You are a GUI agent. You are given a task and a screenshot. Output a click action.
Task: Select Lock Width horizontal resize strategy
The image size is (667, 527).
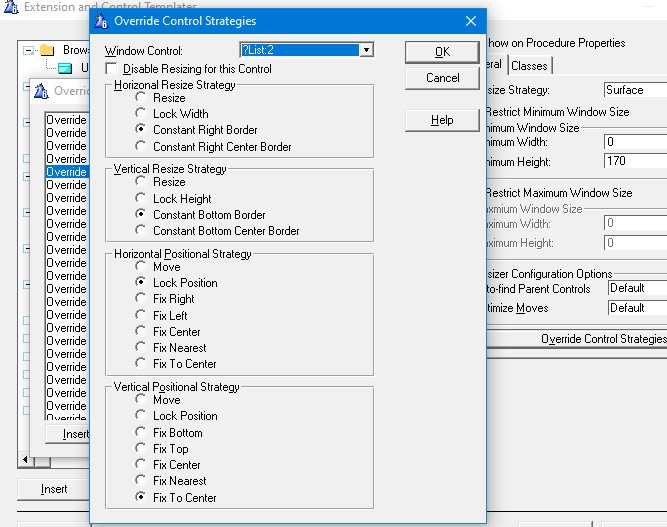(141, 114)
